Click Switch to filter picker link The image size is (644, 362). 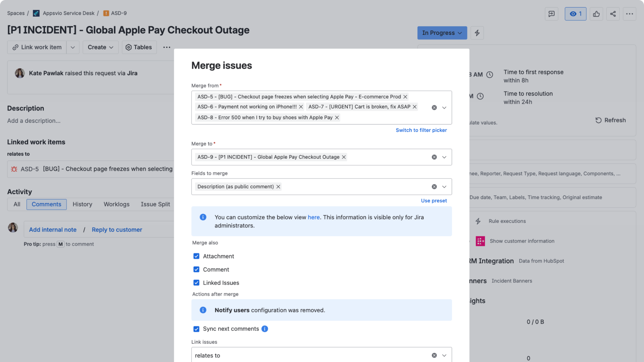(421, 130)
